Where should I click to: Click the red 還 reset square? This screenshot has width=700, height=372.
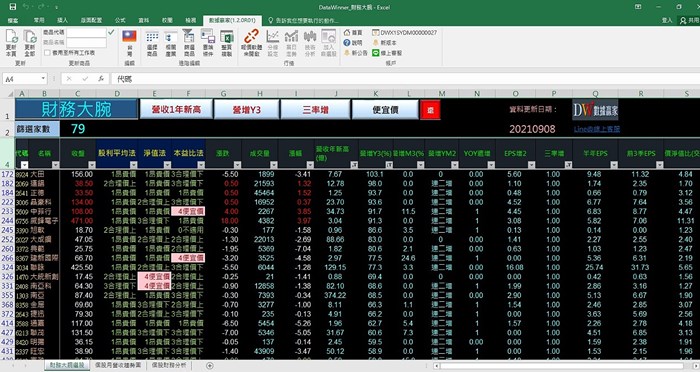(x=430, y=110)
